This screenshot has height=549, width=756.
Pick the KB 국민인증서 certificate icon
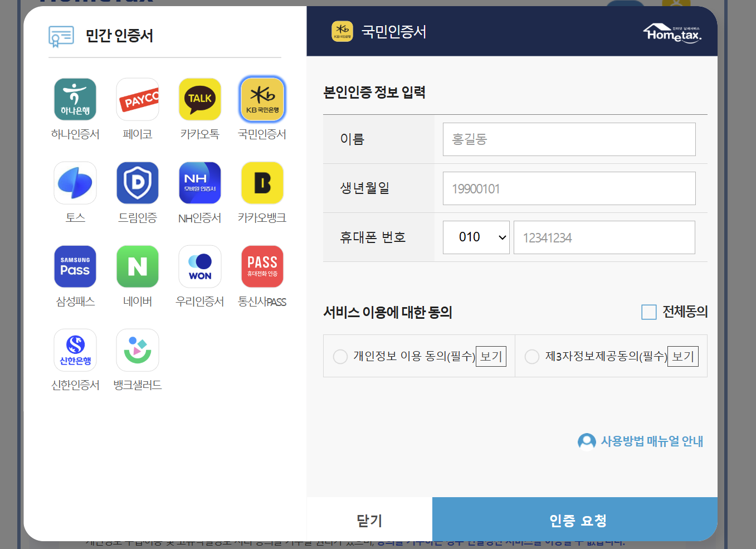262,99
